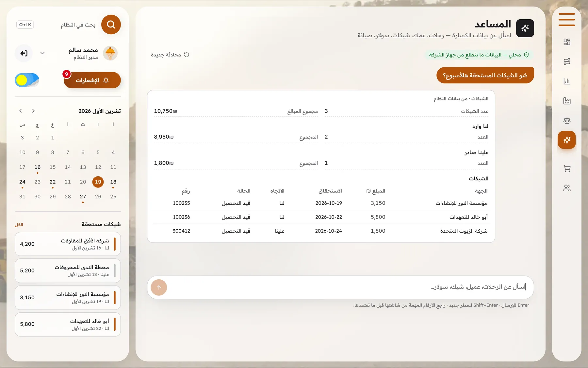Click the شركة الزيوت المتحدة table row name
The image size is (588, 368).
[464, 231]
